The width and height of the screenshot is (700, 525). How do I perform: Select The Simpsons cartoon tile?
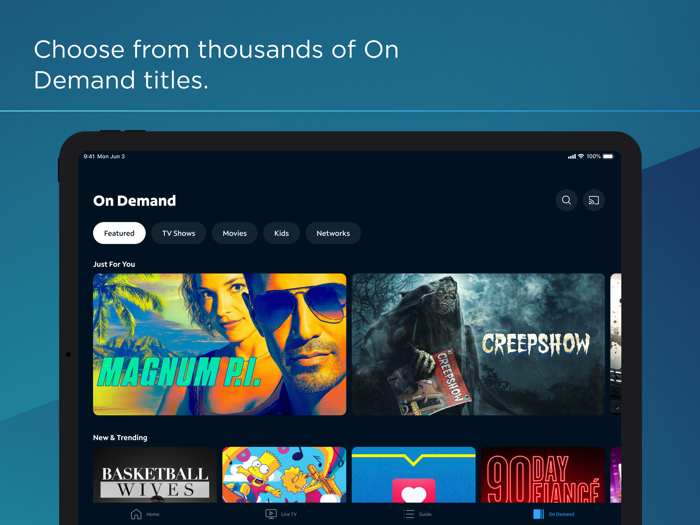click(284, 475)
